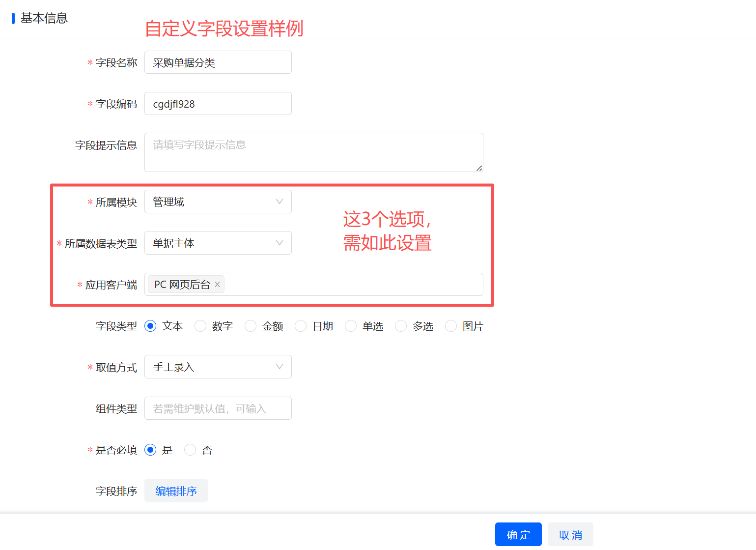756x550 pixels.
Task: Expand the 所属数据表类型 dropdown
Action: [218, 243]
